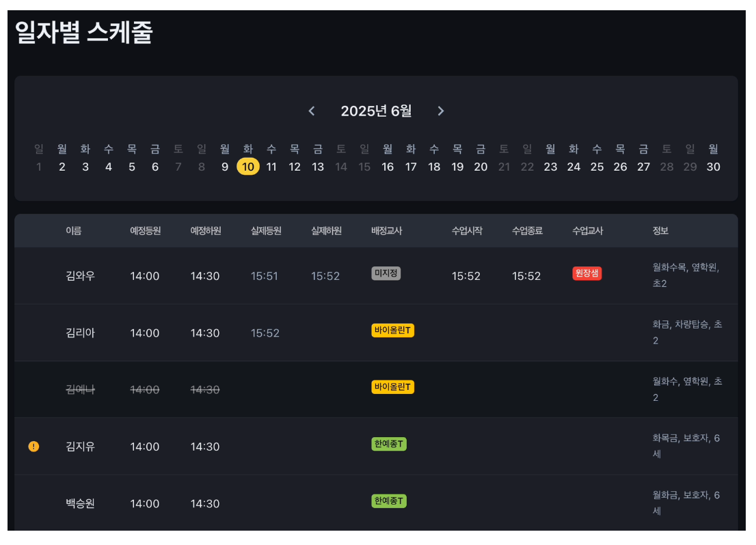Click the actual arrival time 15:51
The height and width of the screenshot is (545, 756).
pos(265,276)
